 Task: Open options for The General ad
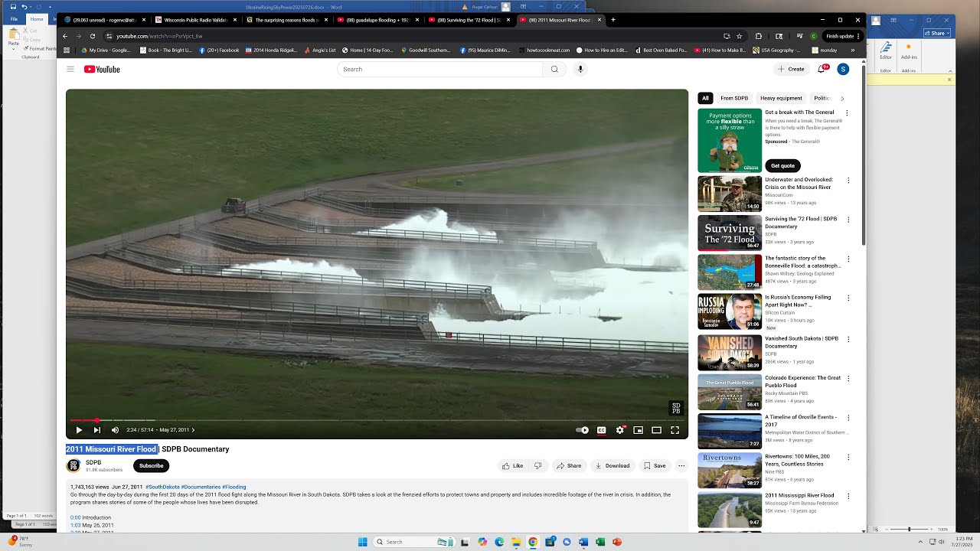(847, 112)
